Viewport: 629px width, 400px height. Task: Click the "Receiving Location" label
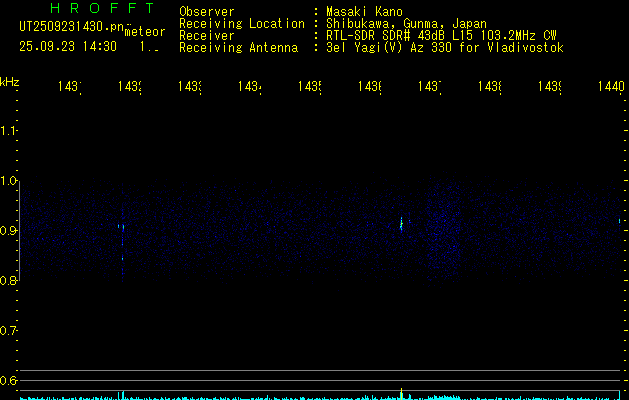242,24
